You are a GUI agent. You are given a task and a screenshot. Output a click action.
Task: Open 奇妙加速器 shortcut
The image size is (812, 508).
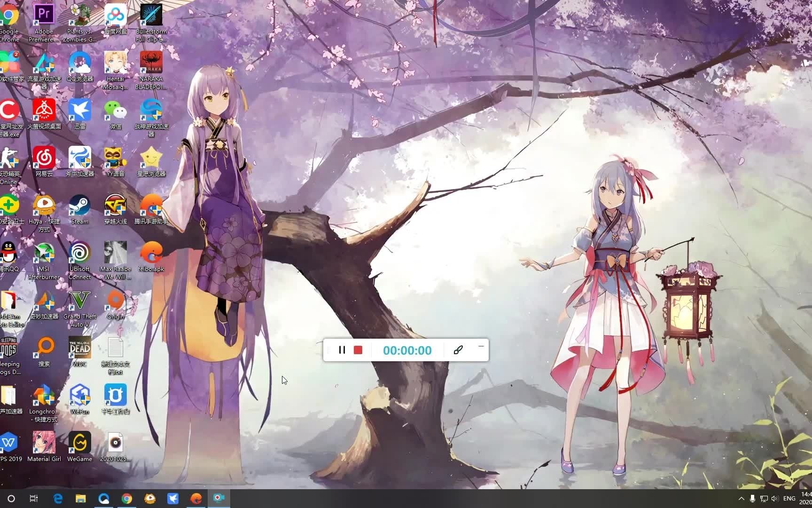pyautogui.click(x=44, y=304)
